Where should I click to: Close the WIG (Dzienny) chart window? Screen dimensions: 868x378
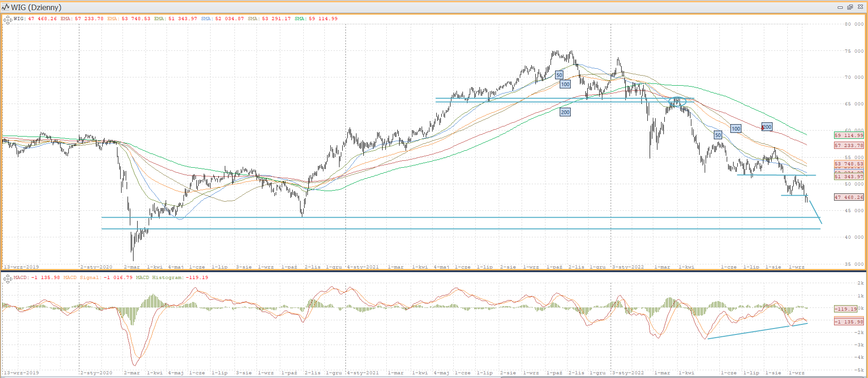pyautogui.click(x=859, y=7)
